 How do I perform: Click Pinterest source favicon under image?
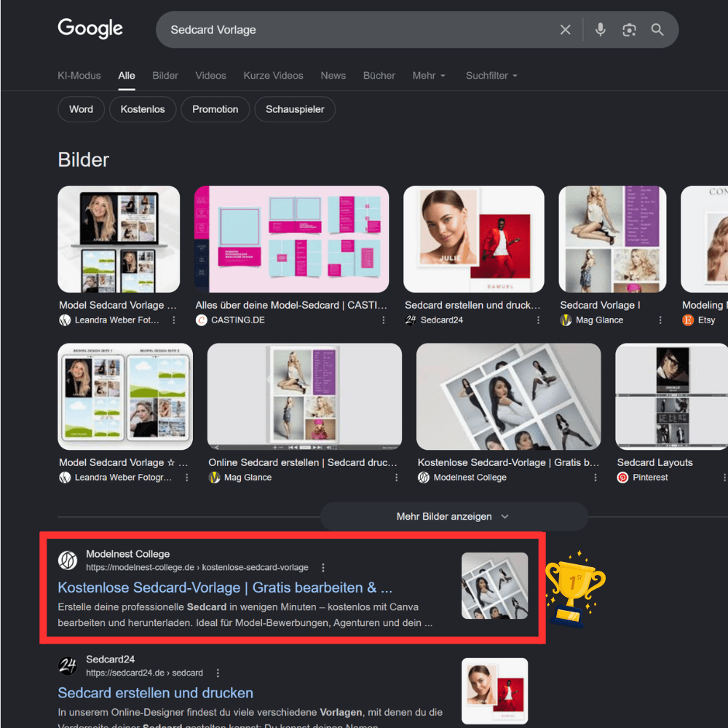coord(622,478)
